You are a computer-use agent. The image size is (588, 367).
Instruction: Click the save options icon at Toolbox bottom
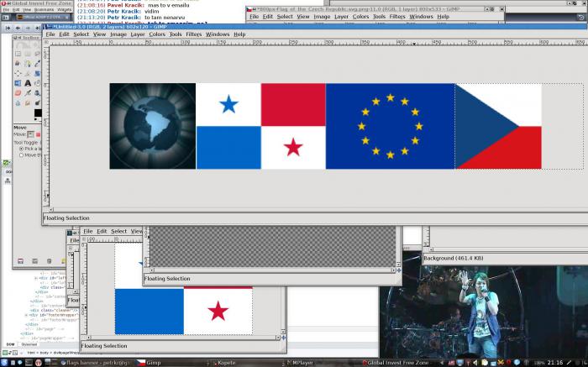(x=21, y=261)
